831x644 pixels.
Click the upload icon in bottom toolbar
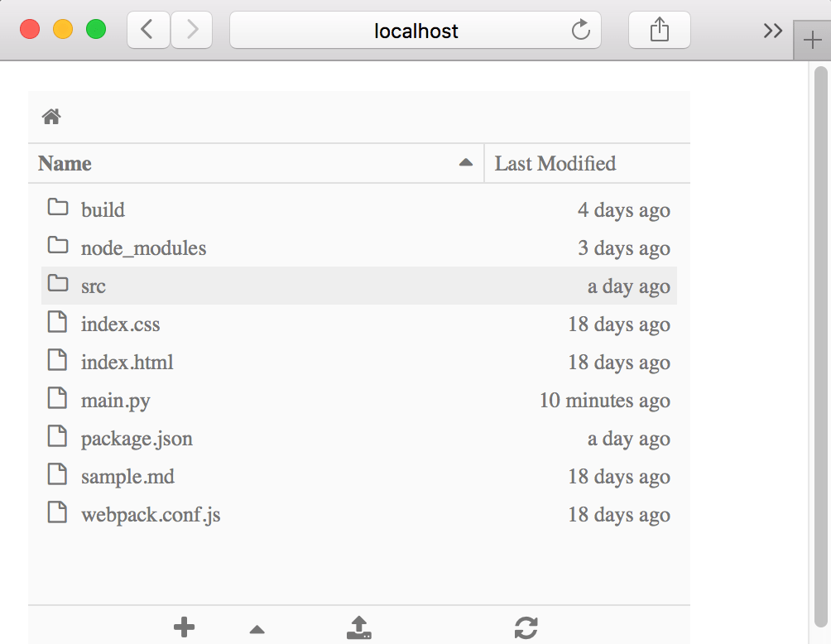coord(358,627)
